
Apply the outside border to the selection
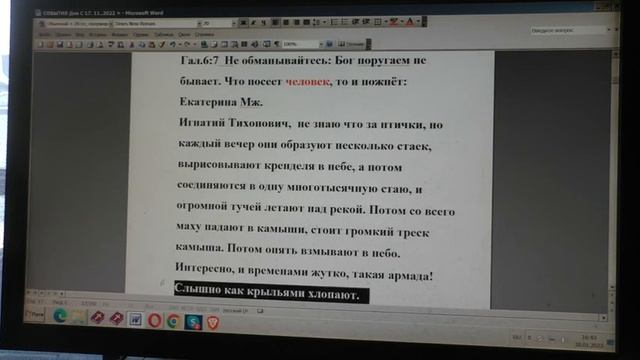pos(378,22)
